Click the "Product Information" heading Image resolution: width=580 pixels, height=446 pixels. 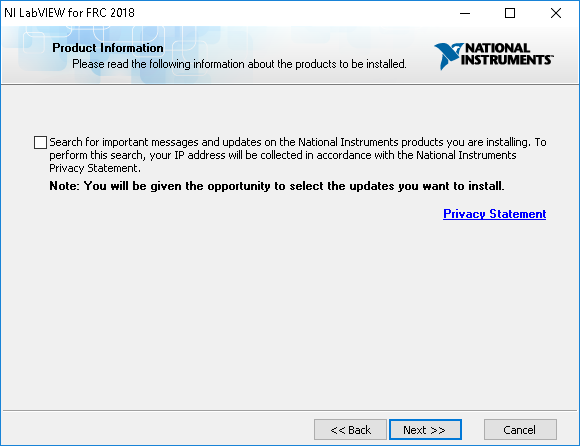(x=108, y=48)
